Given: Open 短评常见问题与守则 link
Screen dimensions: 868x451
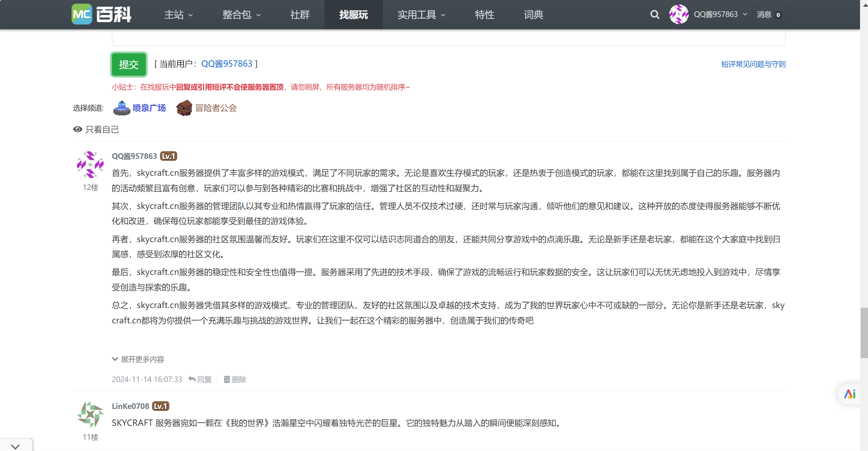Looking at the screenshot, I should coord(753,64).
